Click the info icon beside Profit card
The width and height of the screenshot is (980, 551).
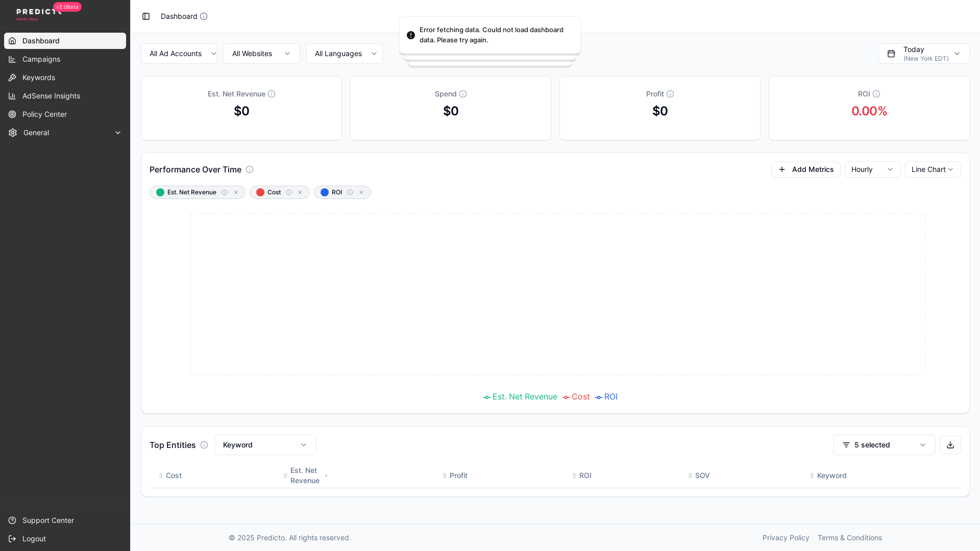point(670,94)
